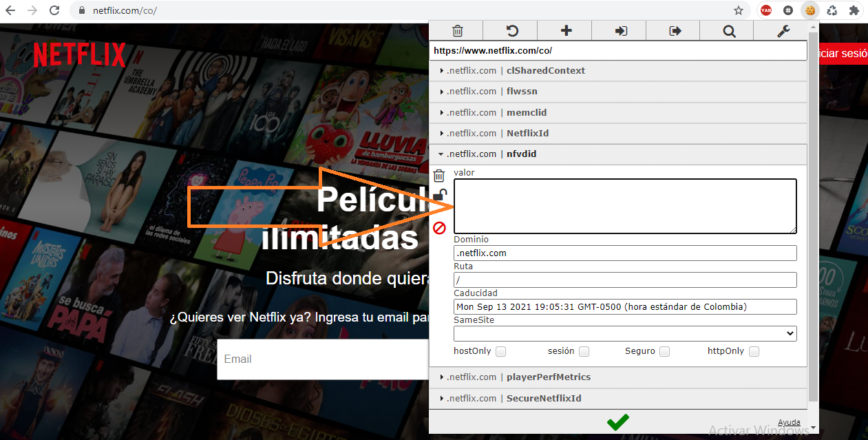Open extension options wrench icon

pyautogui.click(x=783, y=31)
